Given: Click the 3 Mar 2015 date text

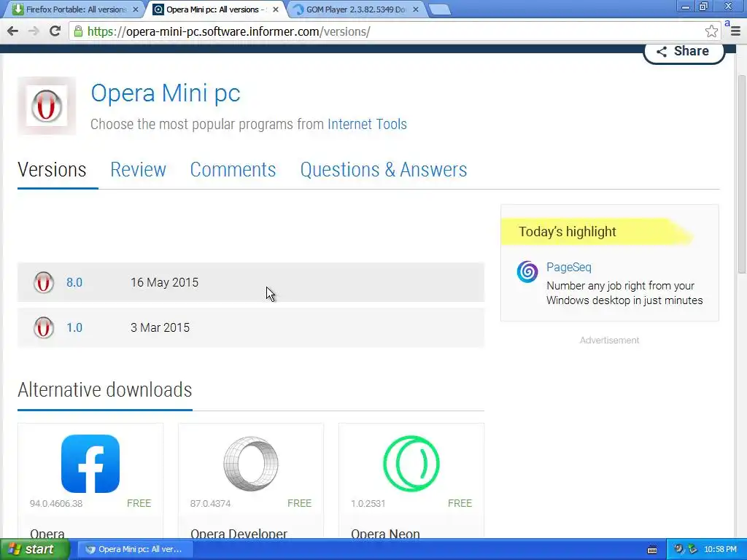Looking at the screenshot, I should tap(160, 327).
